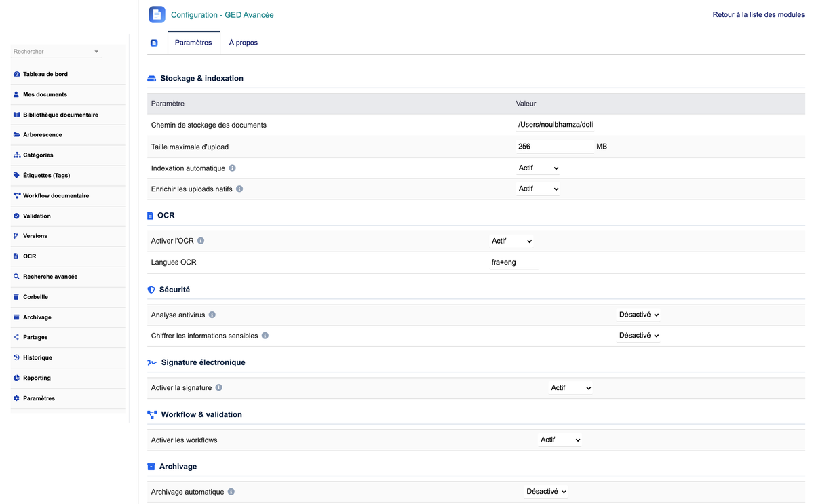814x504 pixels.
Task: Open the Activer l'OCR dropdown
Action: [511, 241]
